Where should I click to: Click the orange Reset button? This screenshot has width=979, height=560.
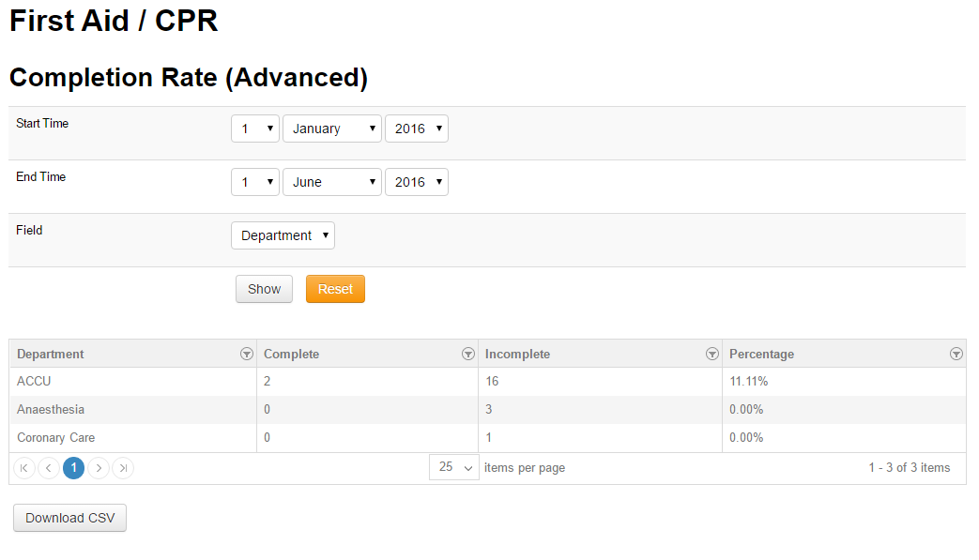pyautogui.click(x=335, y=289)
